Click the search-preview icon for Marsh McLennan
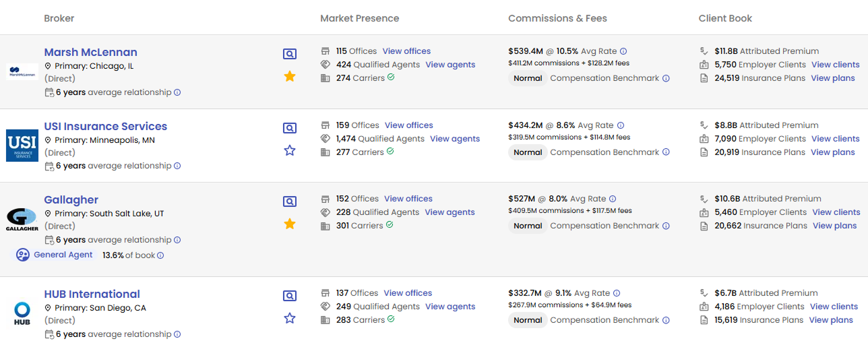The height and width of the screenshot is (345, 868). point(290,54)
